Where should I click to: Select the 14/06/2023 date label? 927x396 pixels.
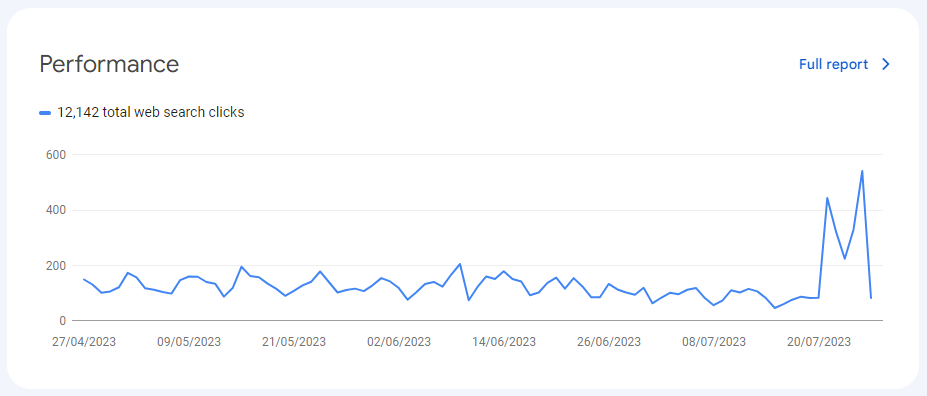[x=504, y=342]
